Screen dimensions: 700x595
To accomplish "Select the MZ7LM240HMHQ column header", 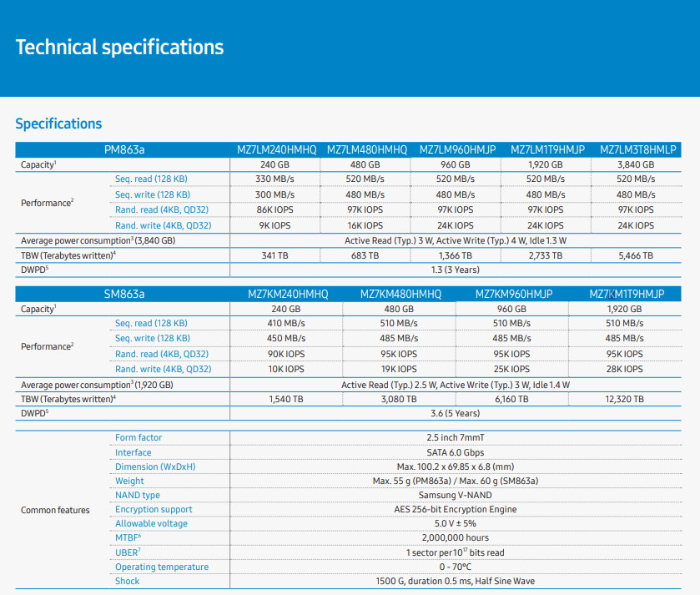I will (275, 149).
